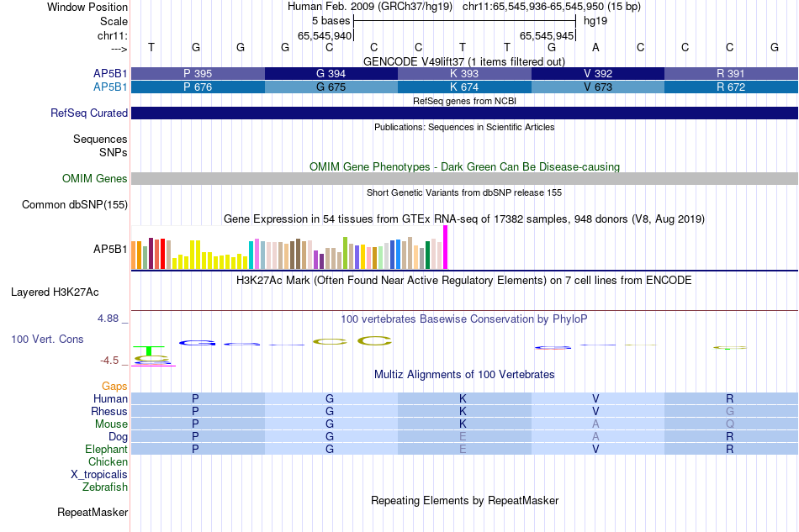The width and height of the screenshot is (799, 532).
Task: Click the V 673 codon block
Action: click(598, 87)
